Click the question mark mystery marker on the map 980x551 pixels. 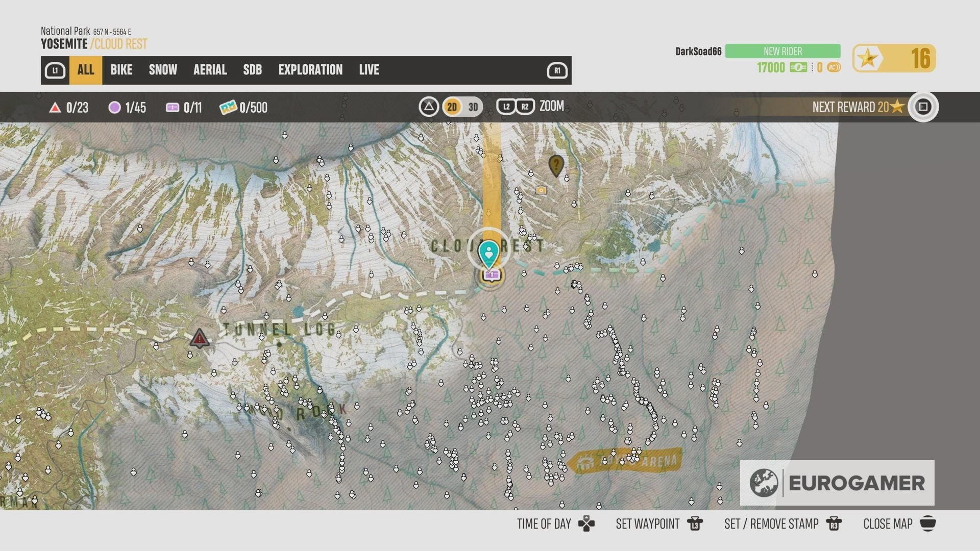[x=556, y=165]
